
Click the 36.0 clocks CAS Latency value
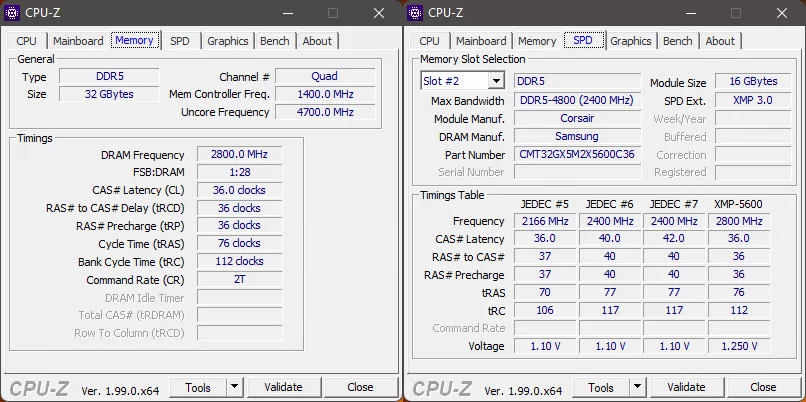pos(240,190)
